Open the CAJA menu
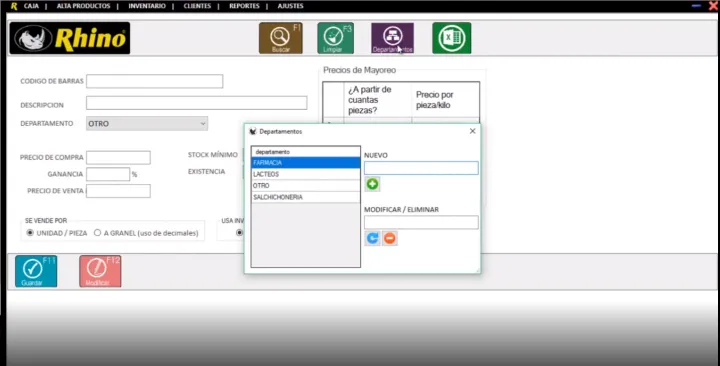 31,6
